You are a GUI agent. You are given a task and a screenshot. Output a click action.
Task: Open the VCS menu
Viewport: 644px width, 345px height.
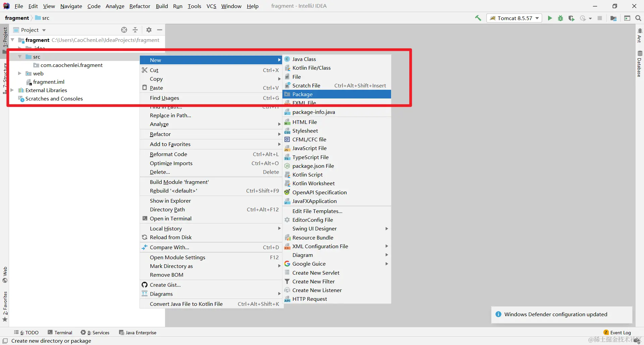(x=211, y=6)
